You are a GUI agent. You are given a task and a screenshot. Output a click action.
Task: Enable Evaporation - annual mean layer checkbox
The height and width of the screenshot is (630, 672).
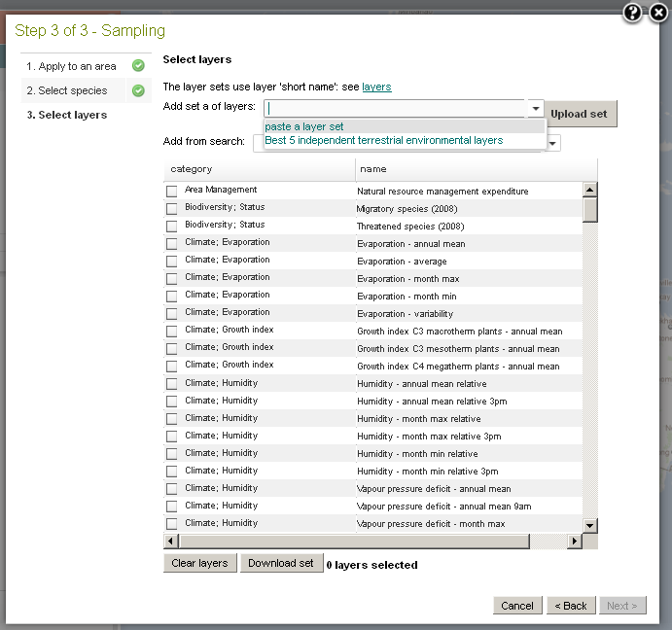coord(172,244)
